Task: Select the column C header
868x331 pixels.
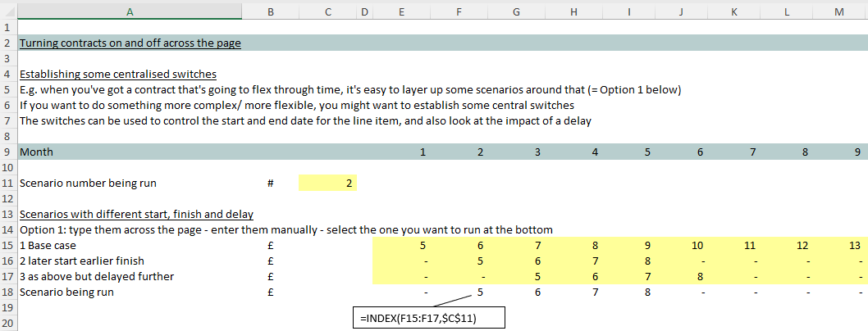Action: 327,11
